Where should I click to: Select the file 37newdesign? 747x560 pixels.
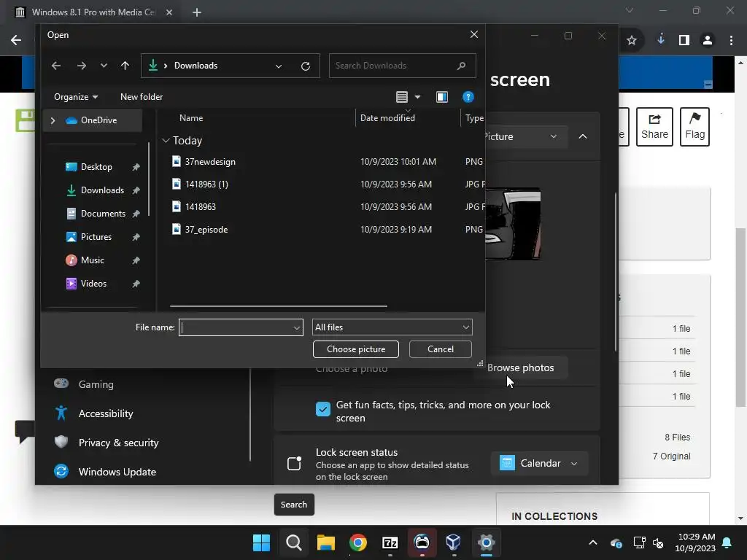tap(210, 161)
